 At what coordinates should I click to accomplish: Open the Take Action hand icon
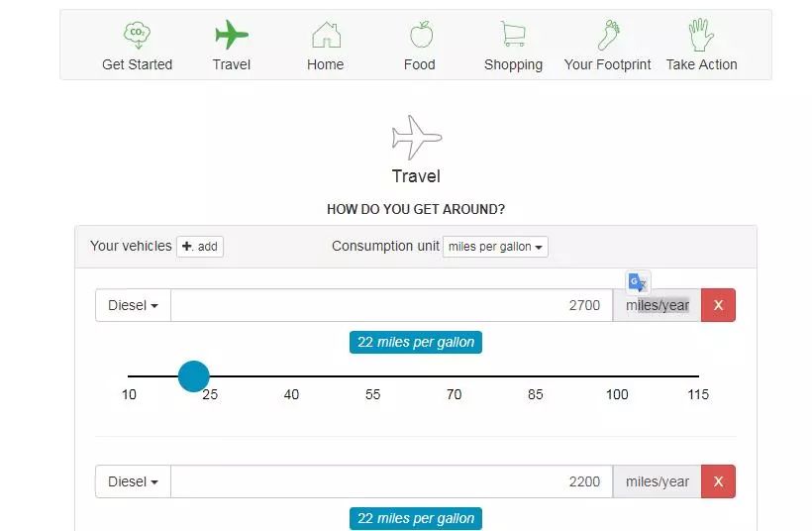pyautogui.click(x=701, y=35)
